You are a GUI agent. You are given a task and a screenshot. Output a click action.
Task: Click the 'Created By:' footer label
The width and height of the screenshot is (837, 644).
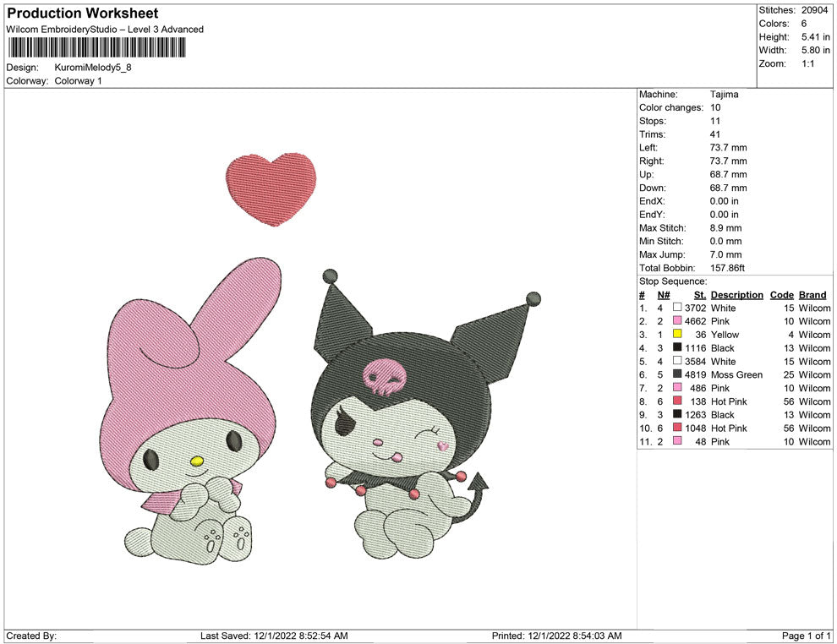click(x=31, y=635)
